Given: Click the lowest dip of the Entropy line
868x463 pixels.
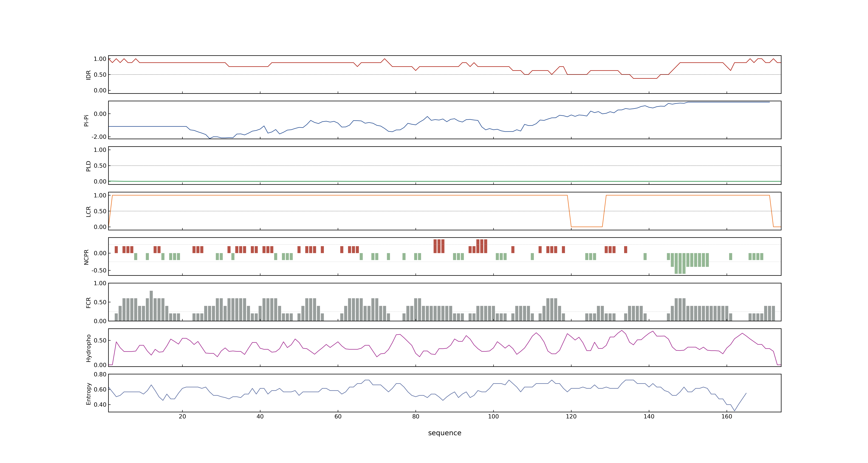Looking at the screenshot, I should (735, 410).
